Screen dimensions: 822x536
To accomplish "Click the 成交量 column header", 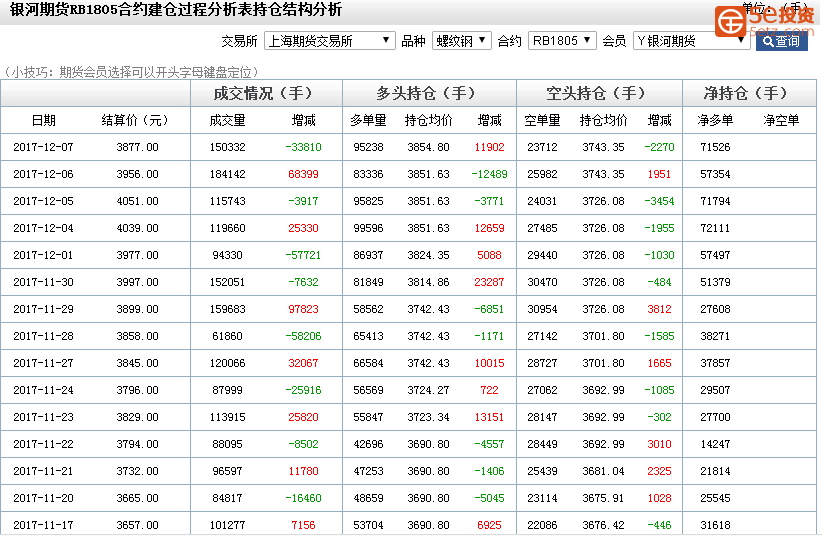I will coord(227,121).
